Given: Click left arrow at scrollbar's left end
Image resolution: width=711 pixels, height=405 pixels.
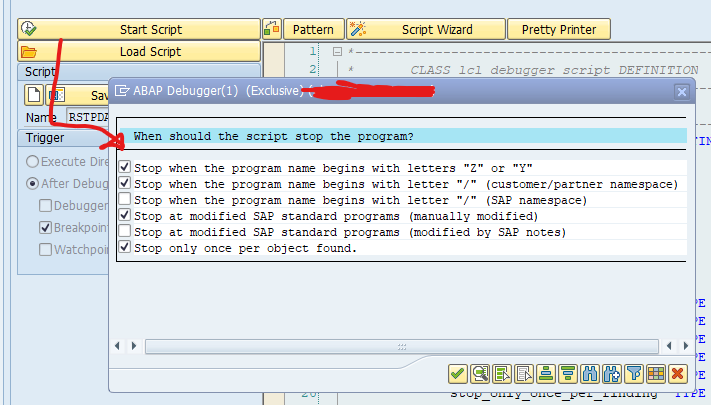Looking at the screenshot, I should click(117, 346).
